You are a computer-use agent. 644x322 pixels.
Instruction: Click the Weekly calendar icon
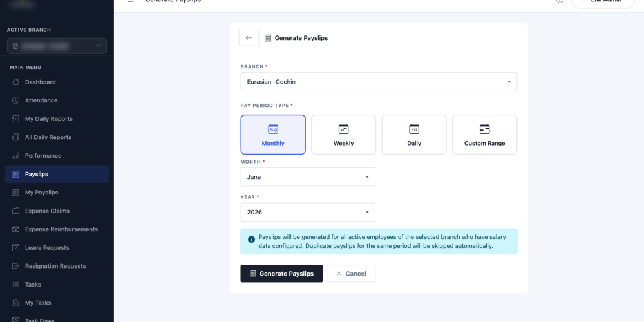[343, 129]
